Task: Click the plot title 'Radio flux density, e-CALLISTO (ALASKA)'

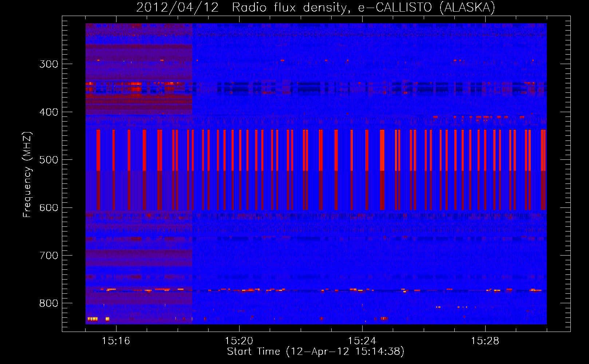Action: (x=363, y=8)
